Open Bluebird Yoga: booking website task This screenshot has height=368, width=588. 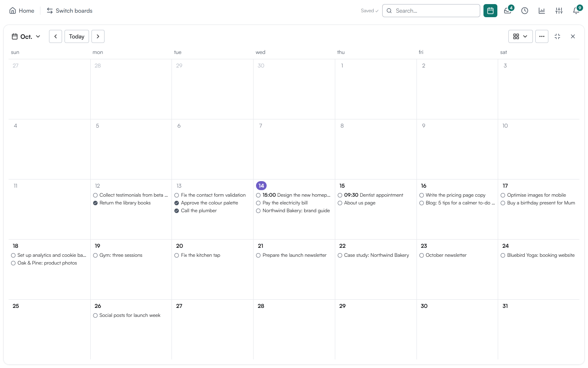click(x=541, y=255)
